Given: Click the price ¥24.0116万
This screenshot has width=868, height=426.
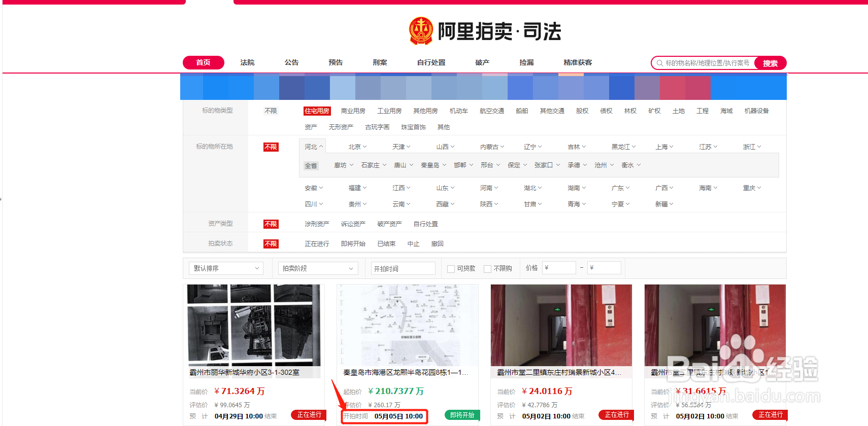Looking at the screenshot, I should (x=547, y=391).
